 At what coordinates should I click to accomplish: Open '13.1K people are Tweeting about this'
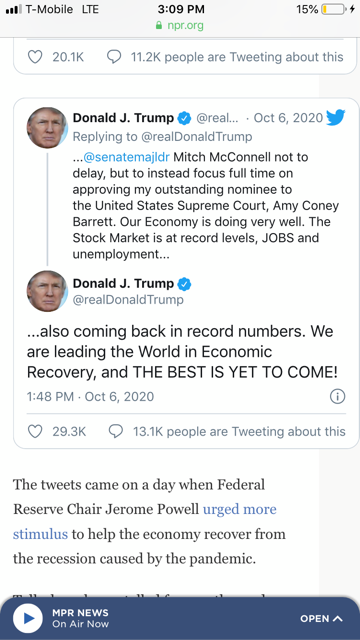(239, 431)
